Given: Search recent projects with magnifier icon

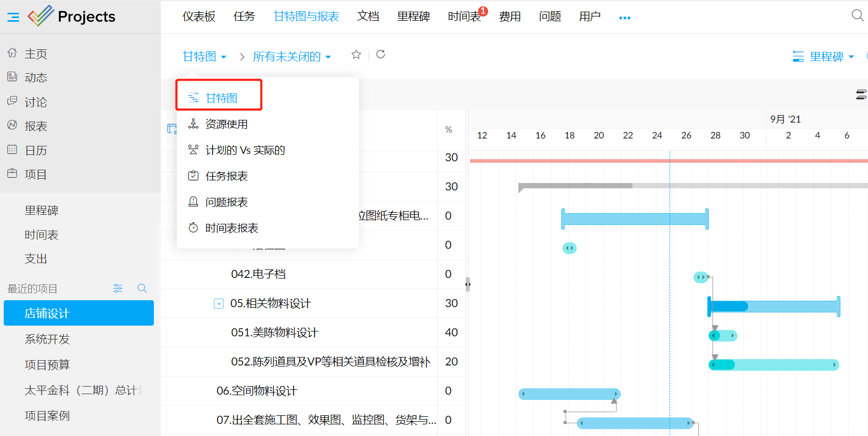Looking at the screenshot, I should (142, 288).
